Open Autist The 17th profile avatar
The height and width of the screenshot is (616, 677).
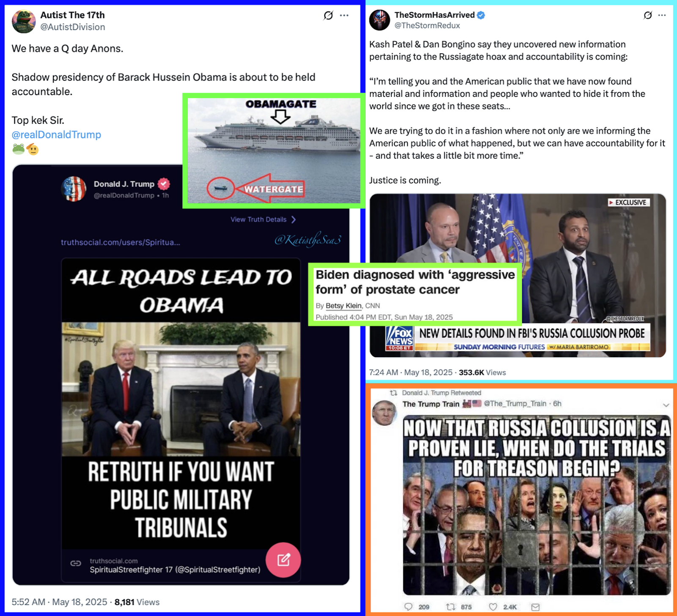[x=24, y=21]
